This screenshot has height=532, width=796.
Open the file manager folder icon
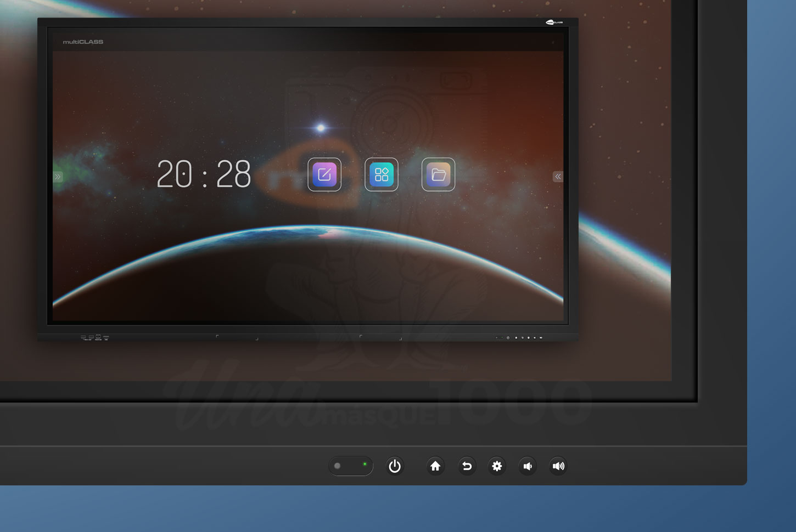point(438,174)
